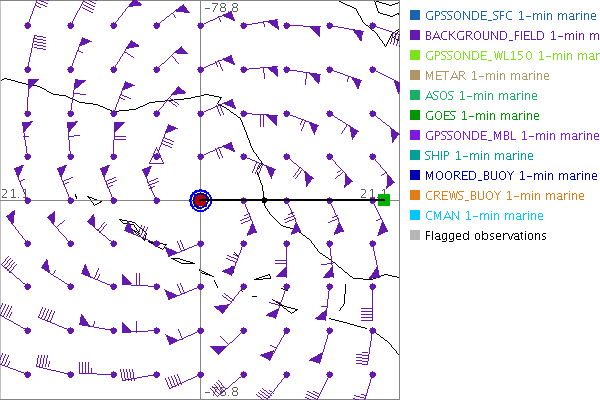600x400 pixels.
Task: Click the green square marker at line end
Action: 383,200
